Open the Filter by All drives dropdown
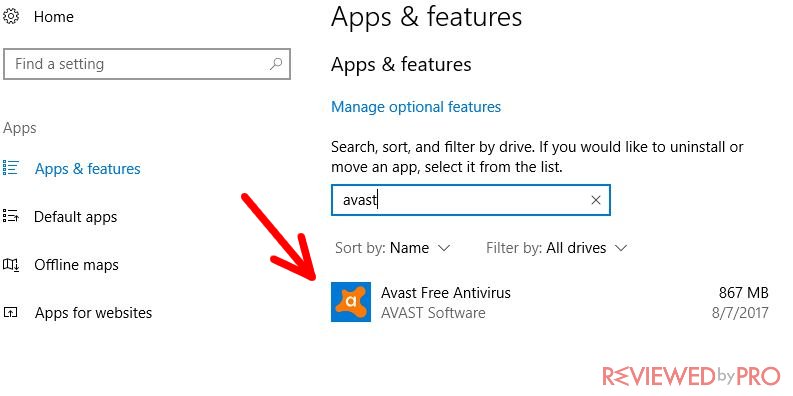The height and width of the screenshot is (396, 793). point(556,248)
